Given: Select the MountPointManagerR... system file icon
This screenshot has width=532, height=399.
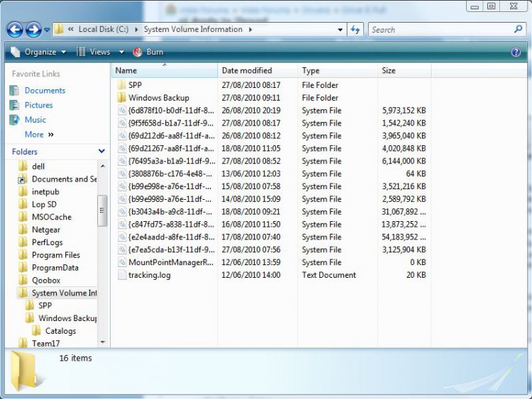Looking at the screenshot, I should point(122,262).
